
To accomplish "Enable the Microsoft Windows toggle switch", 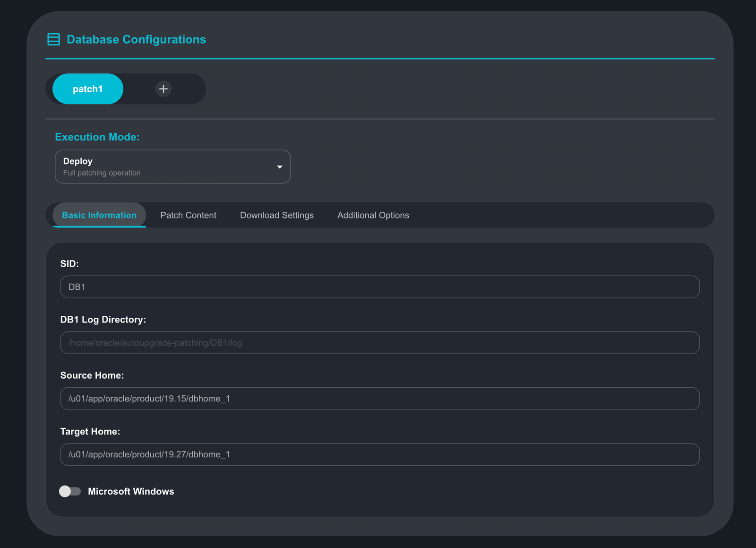I will [70, 491].
